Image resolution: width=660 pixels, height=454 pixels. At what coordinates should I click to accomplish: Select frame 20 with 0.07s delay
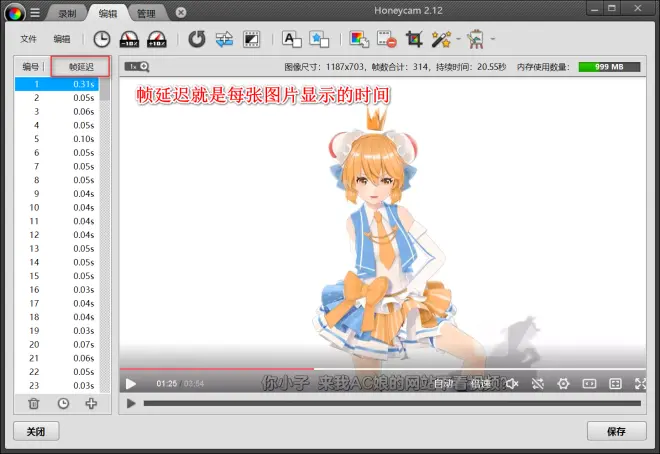point(57,344)
